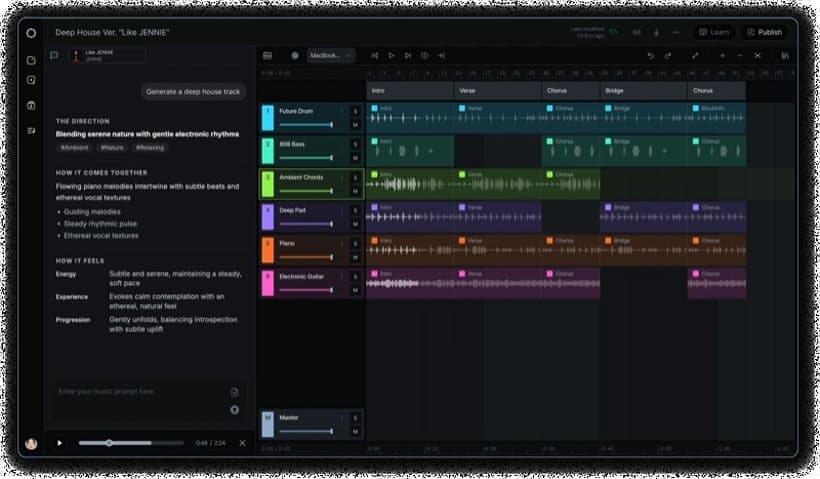Close the bottom preview player
Viewport: 820px width, 479px height.
click(242, 443)
